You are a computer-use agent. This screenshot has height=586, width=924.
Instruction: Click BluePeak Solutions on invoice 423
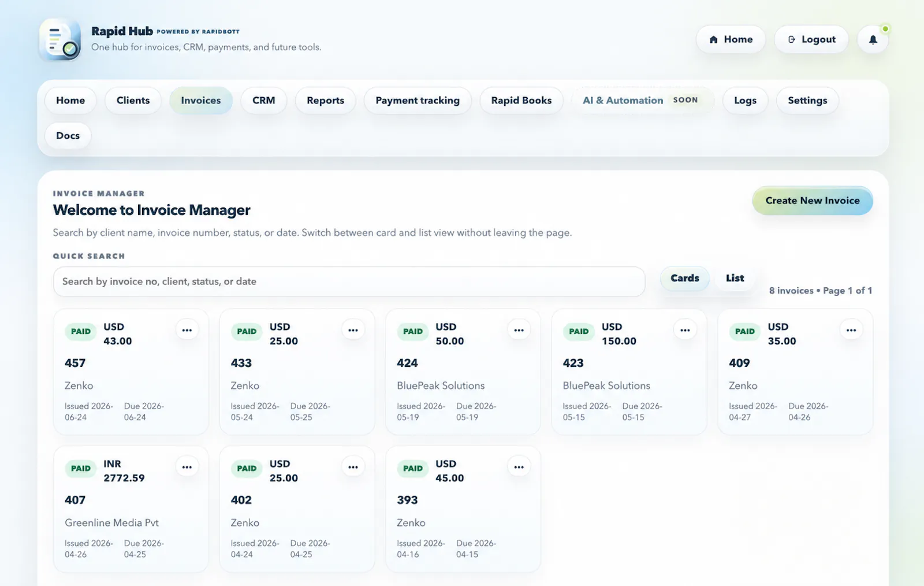pyautogui.click(x=606, y=385)
